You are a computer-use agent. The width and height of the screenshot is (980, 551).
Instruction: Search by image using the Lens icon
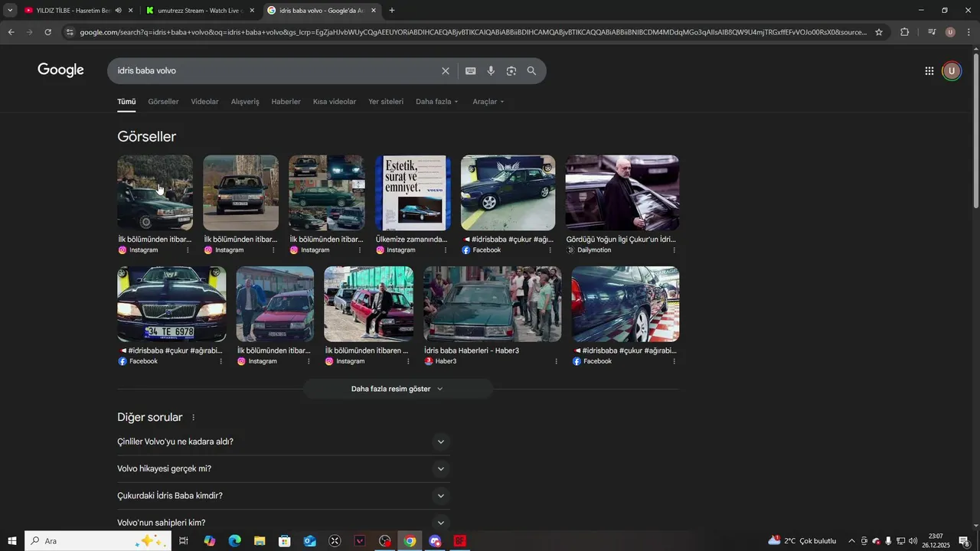511,71
